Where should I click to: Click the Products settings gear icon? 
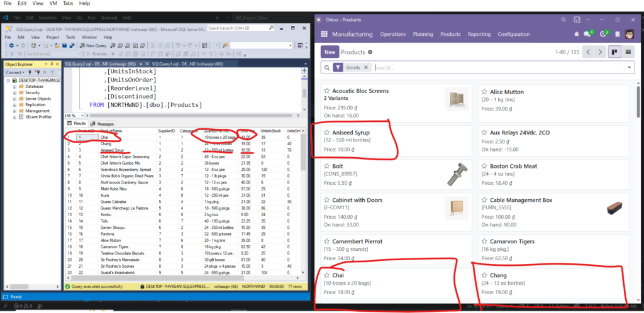[370, 52]
